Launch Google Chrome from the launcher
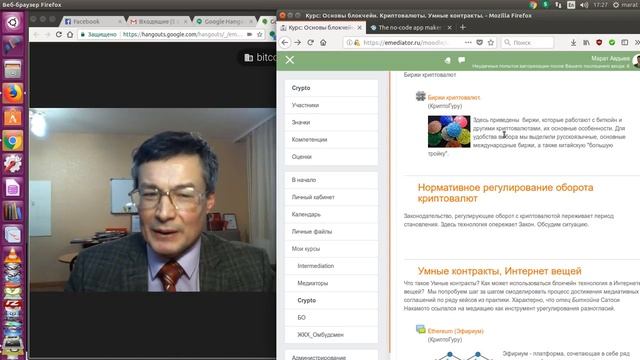 pos(13,141)
